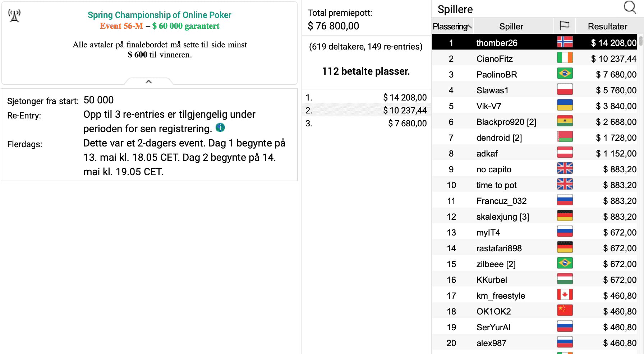Select player OK1OK2
644x354 pixels.
tap(493, 311)
